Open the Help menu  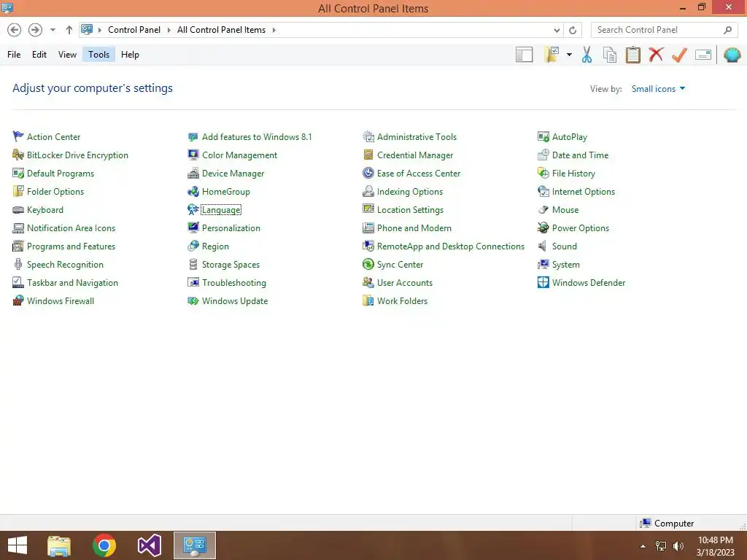[130, 55]
